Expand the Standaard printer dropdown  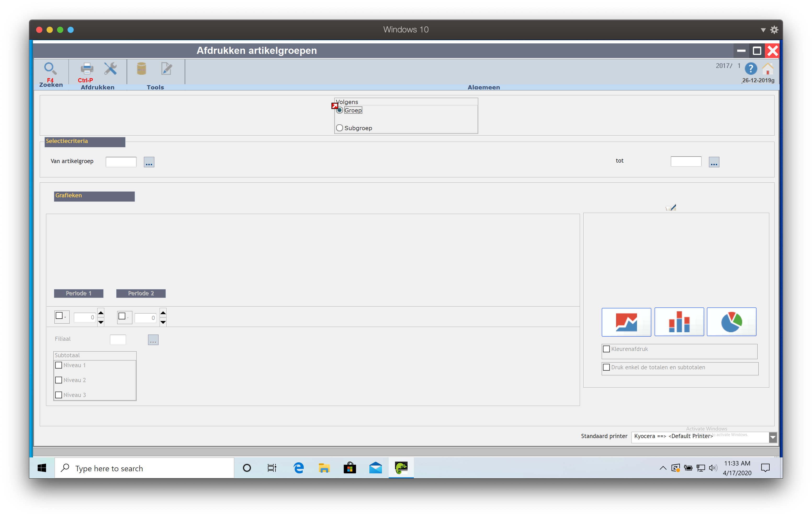pyautogui.click(x=772, y=437)
